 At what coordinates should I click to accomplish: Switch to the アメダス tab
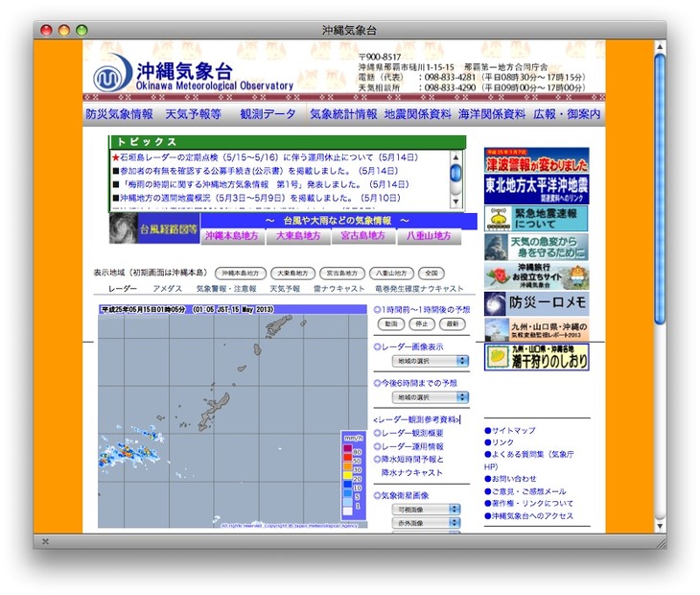[168, 289]
